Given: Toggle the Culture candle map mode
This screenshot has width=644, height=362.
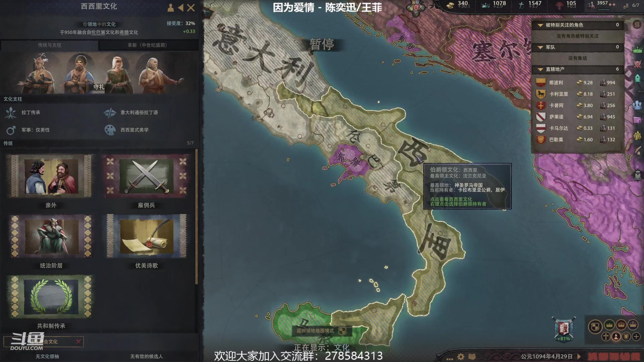Looking at the screenshot, I should (x=616, y=337).
